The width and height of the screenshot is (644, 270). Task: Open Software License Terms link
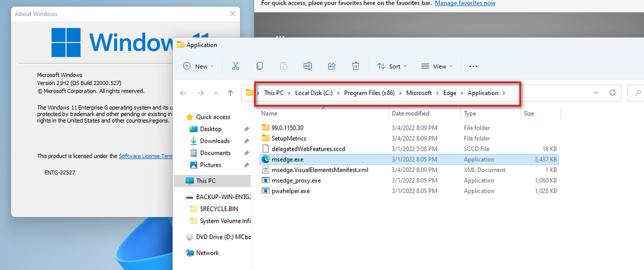[x=146, y=156]
